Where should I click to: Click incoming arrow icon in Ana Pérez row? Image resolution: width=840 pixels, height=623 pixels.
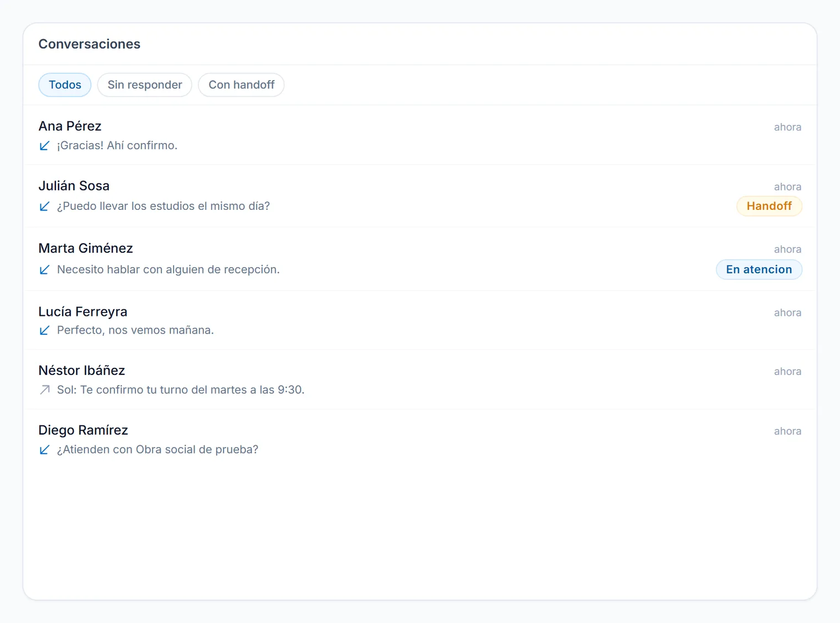point(45,146)
